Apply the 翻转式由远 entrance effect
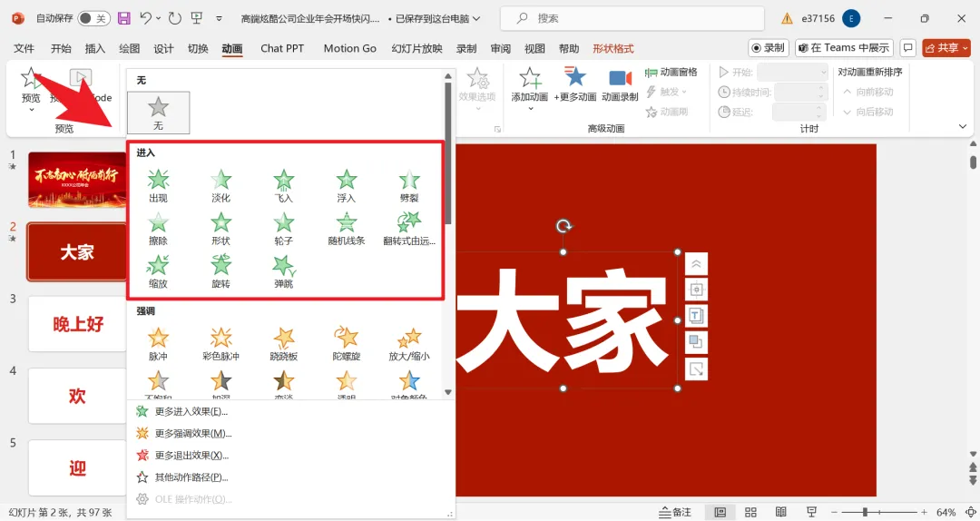 click(408, 229)
